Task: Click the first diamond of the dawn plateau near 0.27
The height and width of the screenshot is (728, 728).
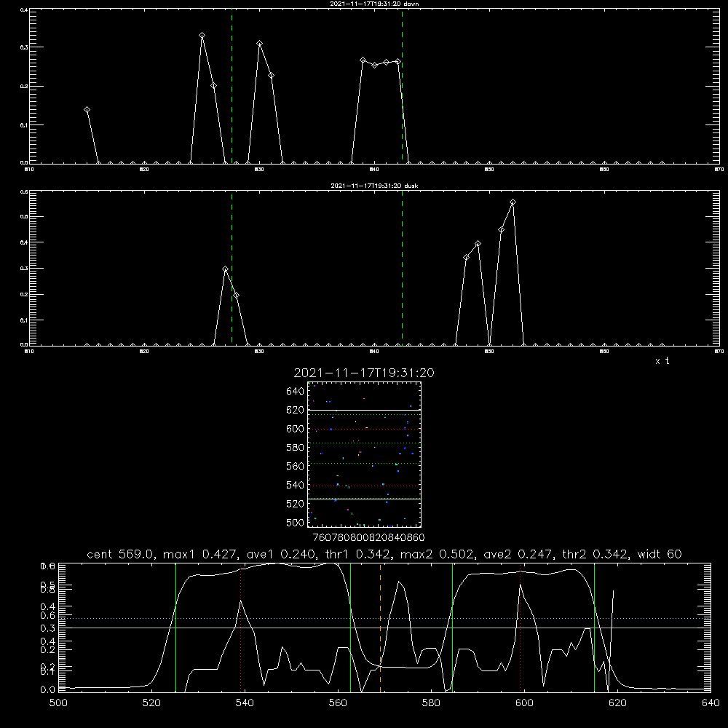Action: [x=363, y=60]
